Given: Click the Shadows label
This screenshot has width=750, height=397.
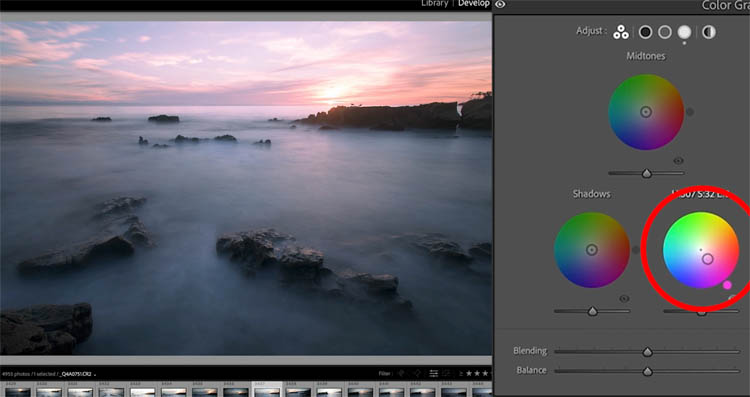Looking at the screenshot, I should click(591, 194).
